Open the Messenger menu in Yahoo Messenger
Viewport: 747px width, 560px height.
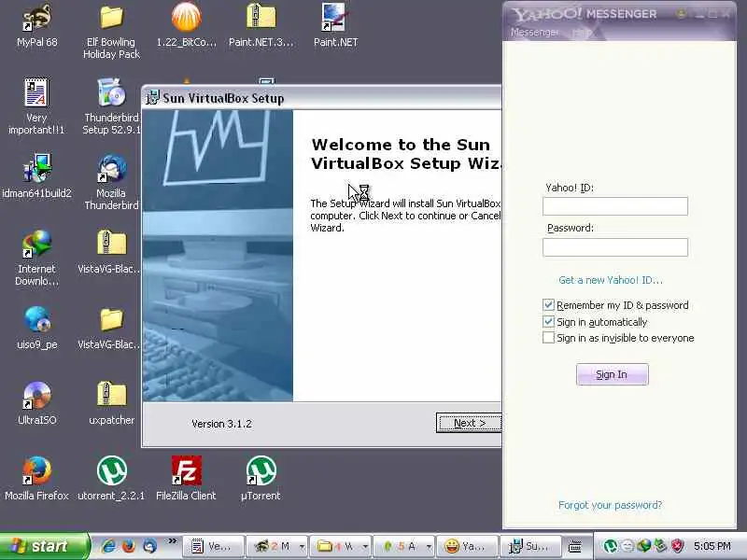point(534,32)
